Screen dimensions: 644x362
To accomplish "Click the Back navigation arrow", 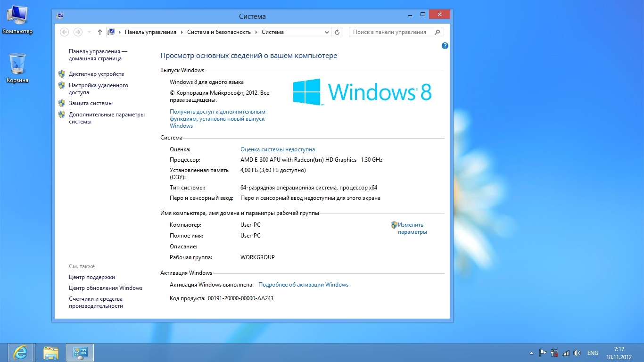I will tap(65, 32).
